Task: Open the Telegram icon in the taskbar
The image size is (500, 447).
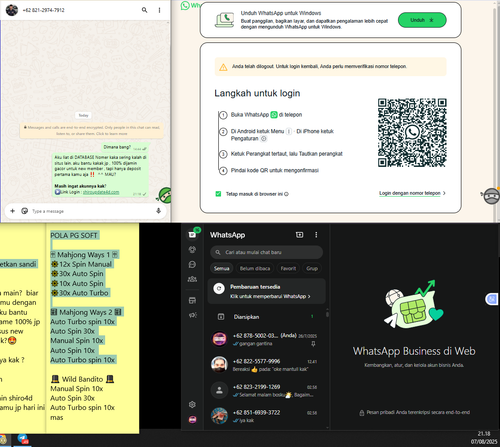Action: [x=23, y=439]
